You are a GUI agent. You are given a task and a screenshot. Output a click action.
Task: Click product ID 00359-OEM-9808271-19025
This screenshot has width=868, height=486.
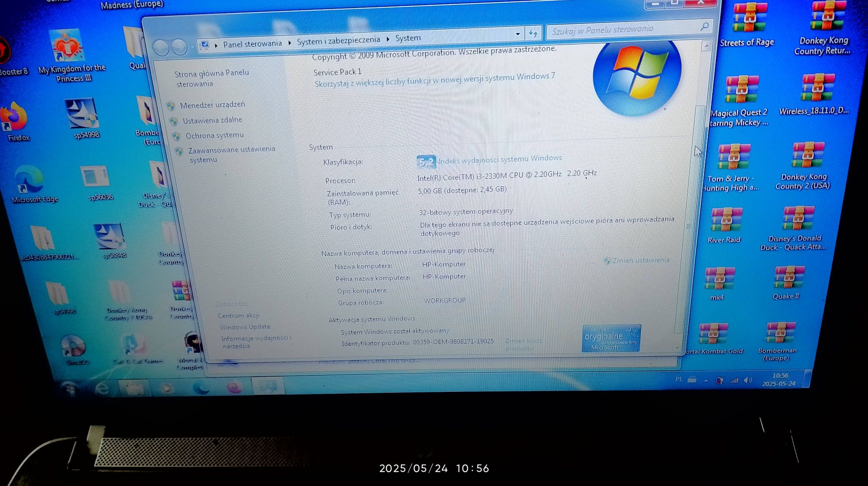click(453, 342)
